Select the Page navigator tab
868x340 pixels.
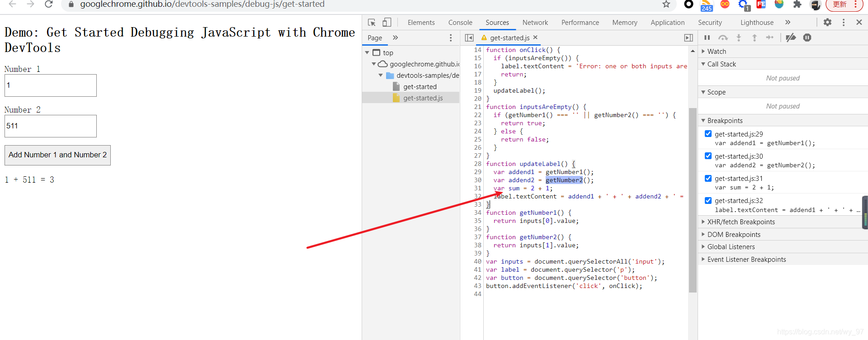pyautogui.click(x=375, y=38)
